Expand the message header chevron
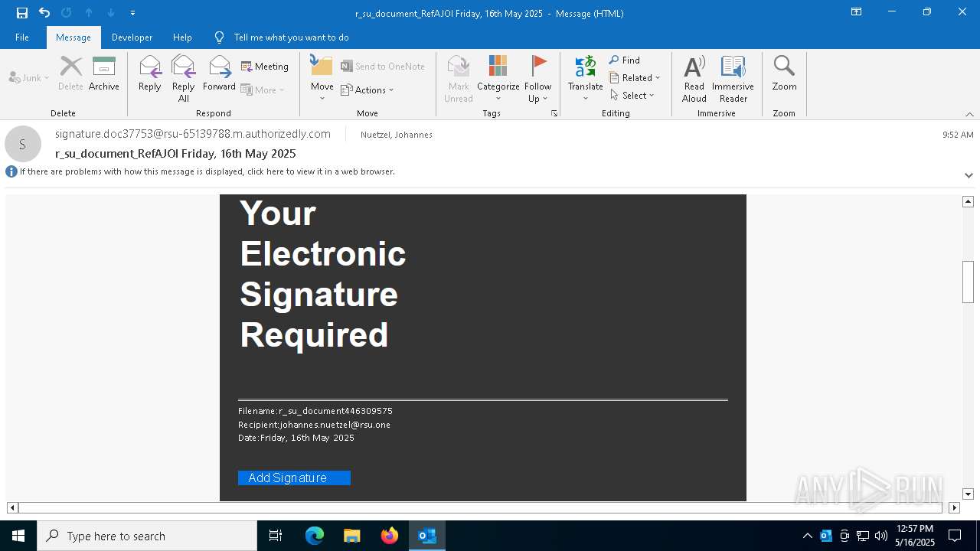Image resolution: width=980 pixels, height=551 pixels. pos(969,175)
